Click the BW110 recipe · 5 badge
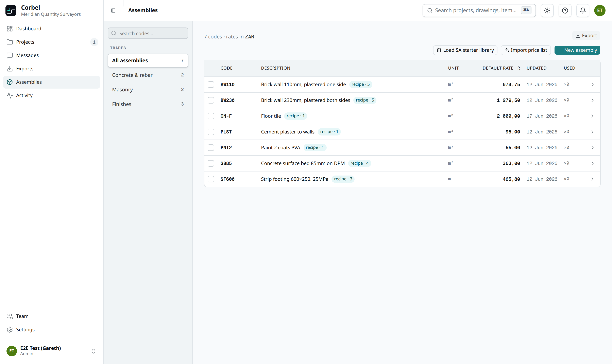The image size is (612, 364). pyautogui.click(x=360, y=84)
